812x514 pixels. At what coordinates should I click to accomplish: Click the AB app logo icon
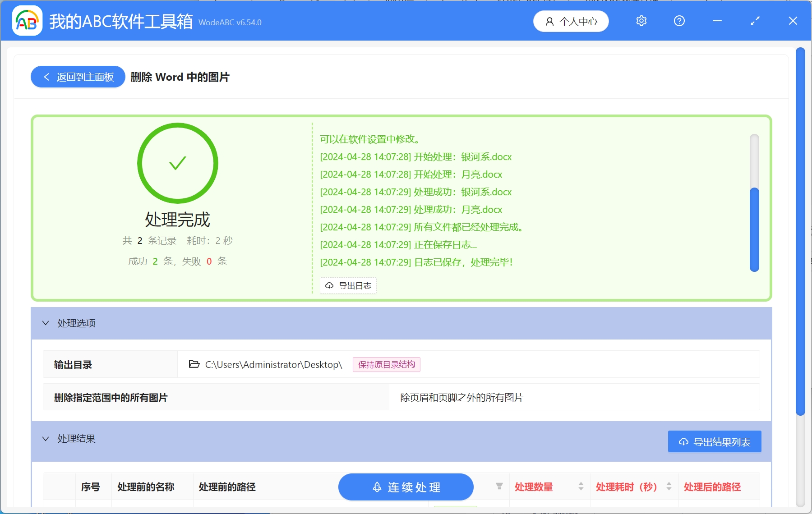coord(27,21)
